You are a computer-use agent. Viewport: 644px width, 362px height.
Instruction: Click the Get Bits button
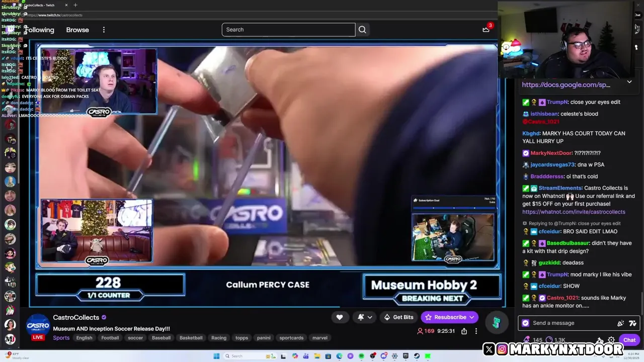pos(398,317)
